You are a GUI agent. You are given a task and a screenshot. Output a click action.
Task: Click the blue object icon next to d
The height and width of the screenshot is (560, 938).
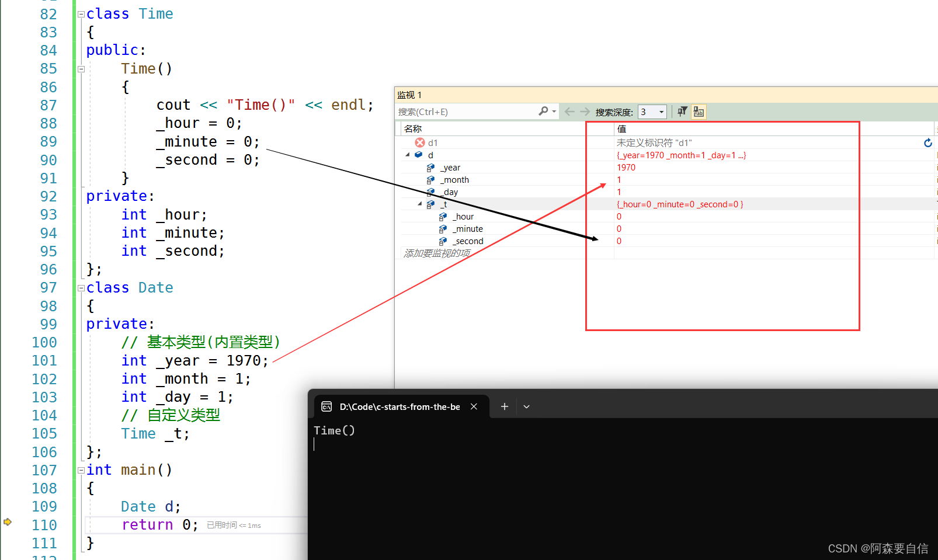(x=419, y=155)
